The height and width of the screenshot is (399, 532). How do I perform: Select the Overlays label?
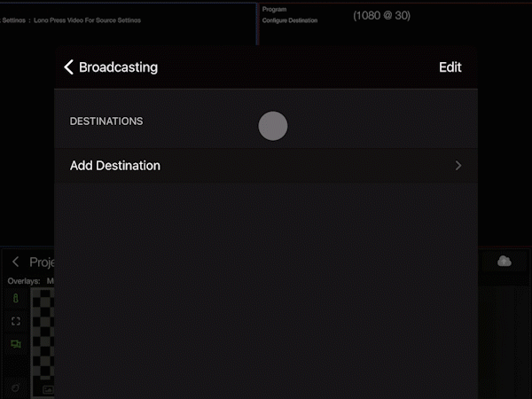click(x=24, y=281)
